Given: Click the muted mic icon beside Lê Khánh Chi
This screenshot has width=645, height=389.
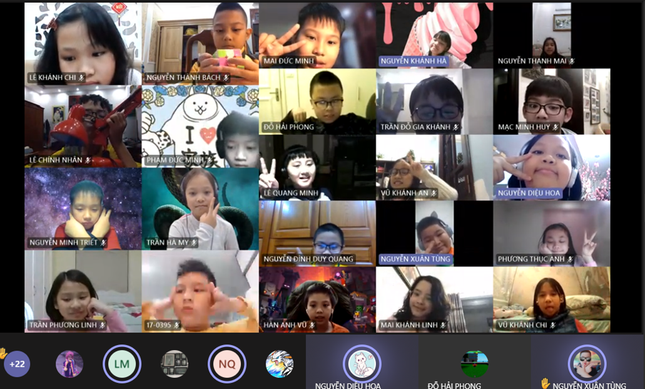Looking at the screenshot, I should (81, 77).
